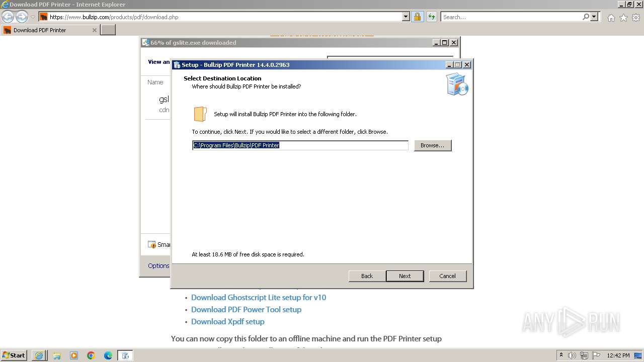Open Browse to choose install folder
Image resolution: width=644 pixels, height=362 pixels.
click(x=432, y=145)
